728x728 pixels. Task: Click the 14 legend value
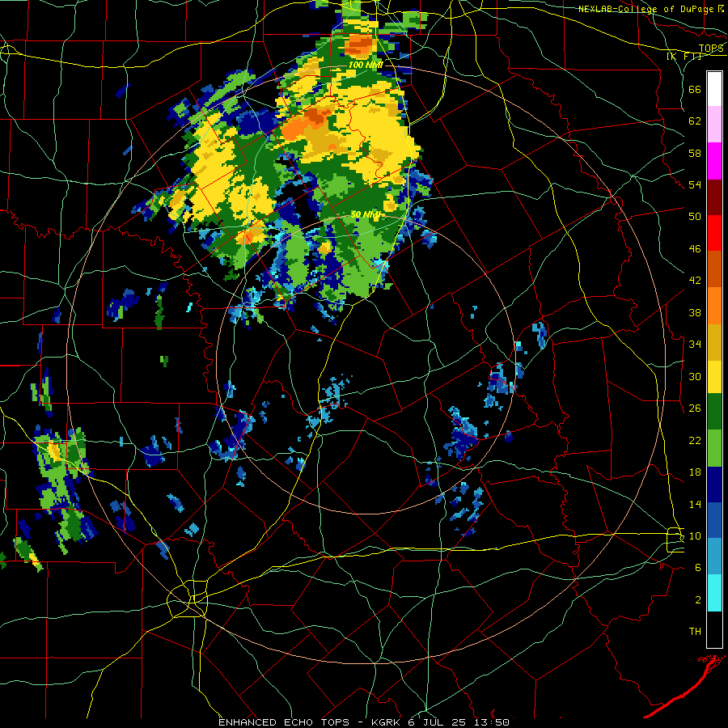(695, 504)
